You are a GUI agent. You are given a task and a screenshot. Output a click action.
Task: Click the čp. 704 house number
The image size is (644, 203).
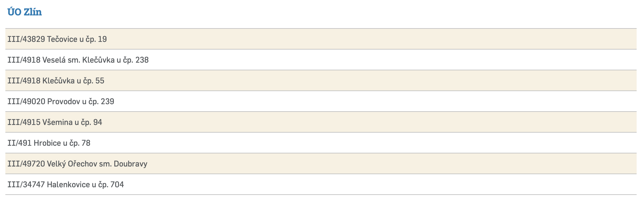111,185
